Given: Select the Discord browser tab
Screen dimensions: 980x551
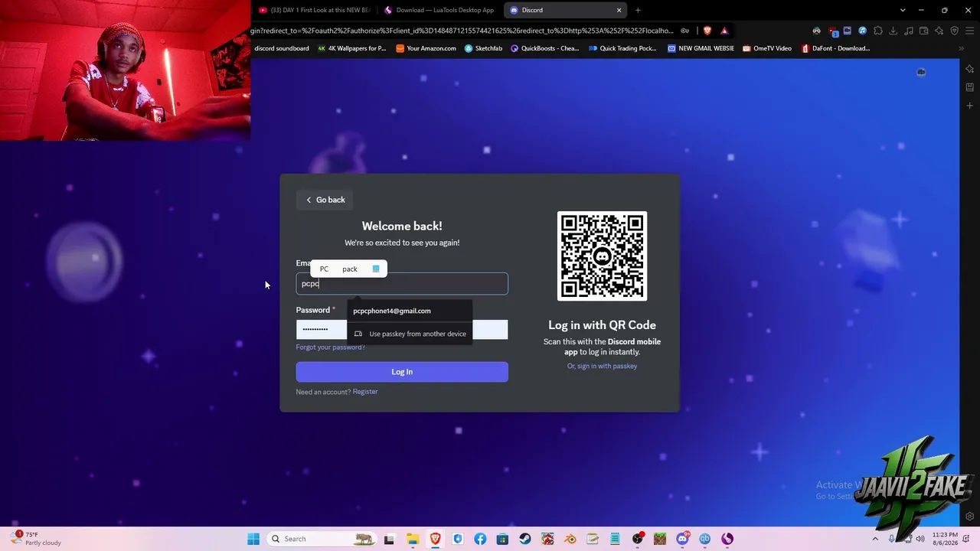Looking at the screenshot, I should (x=565, y=10).
